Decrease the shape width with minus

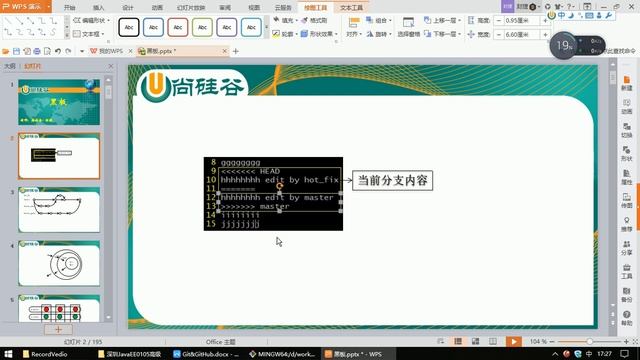click(498, 35)
